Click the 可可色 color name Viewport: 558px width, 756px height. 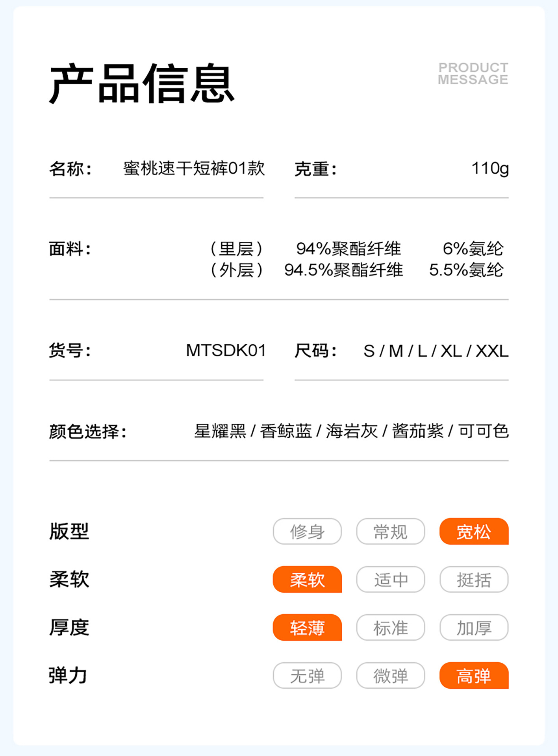click(484, 431)
